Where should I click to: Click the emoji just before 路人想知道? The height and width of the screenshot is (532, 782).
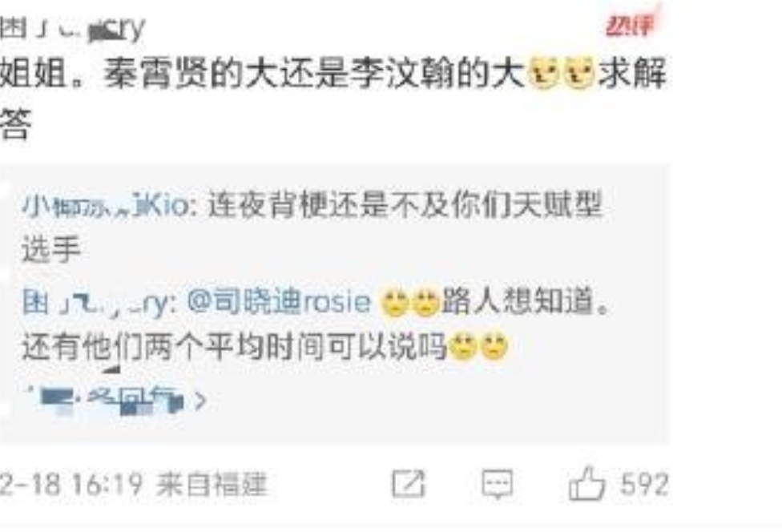coord(425,303)
